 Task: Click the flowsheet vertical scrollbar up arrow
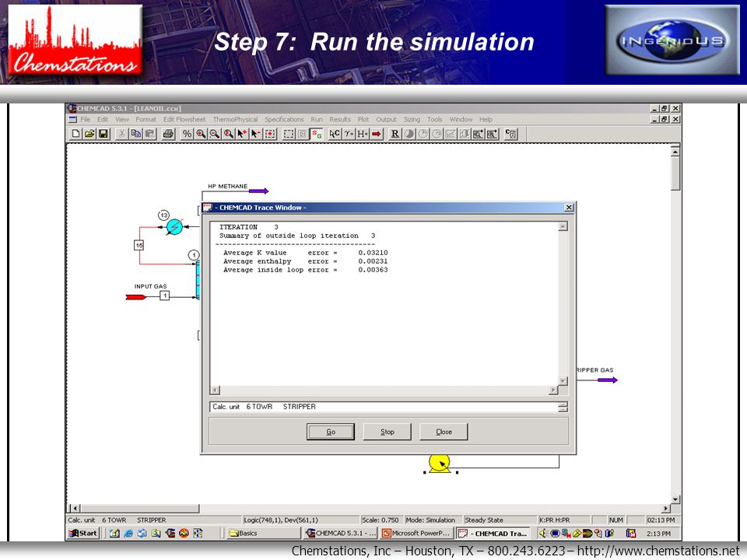(675, 152)
